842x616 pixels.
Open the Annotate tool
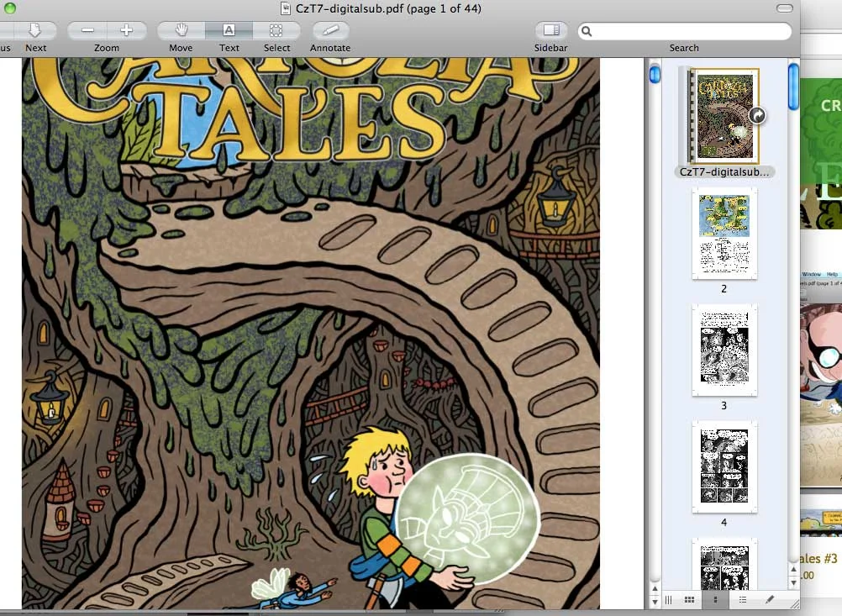point(330,30)
